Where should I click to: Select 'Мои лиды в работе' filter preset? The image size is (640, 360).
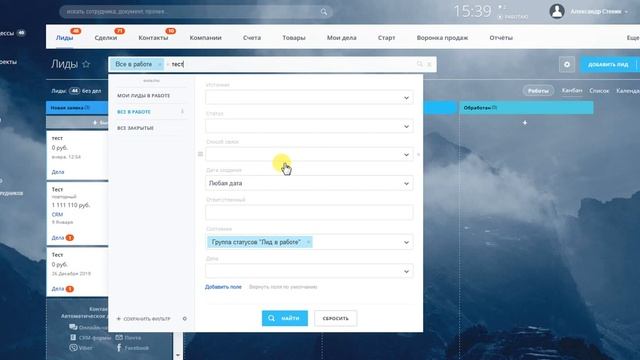point(144,96)
